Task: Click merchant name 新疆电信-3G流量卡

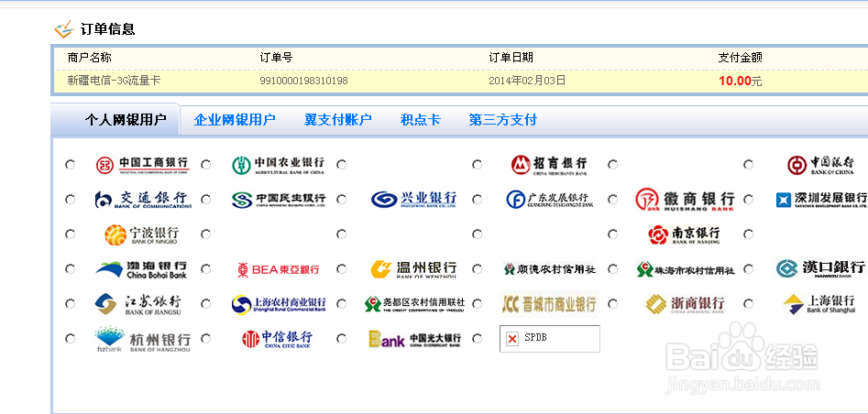Action: tap(114, 81)
